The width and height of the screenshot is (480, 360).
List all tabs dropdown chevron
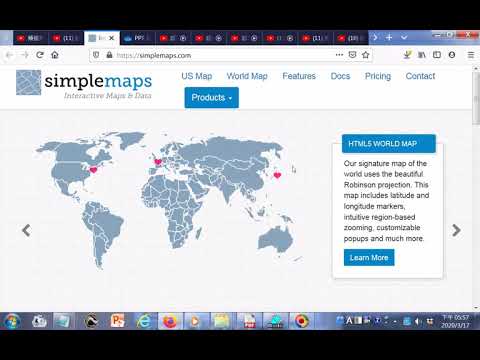pyautogui.click(x=404, y=37)
